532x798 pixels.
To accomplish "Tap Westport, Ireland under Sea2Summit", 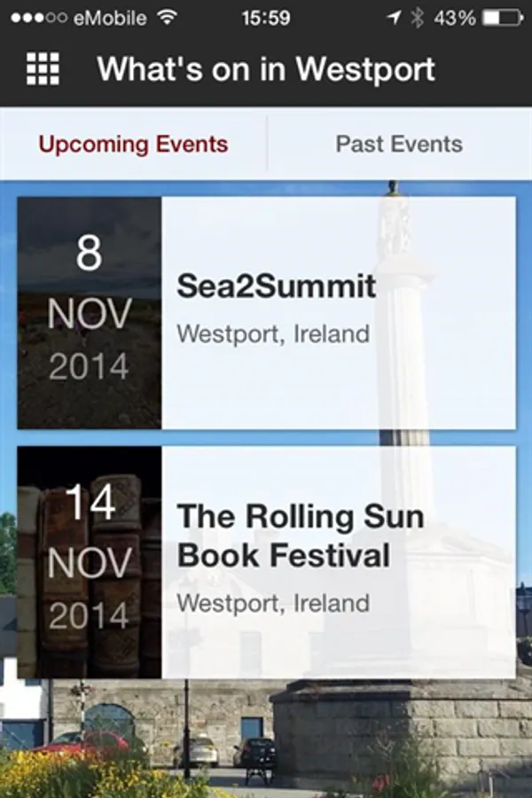I will point(273,334).
